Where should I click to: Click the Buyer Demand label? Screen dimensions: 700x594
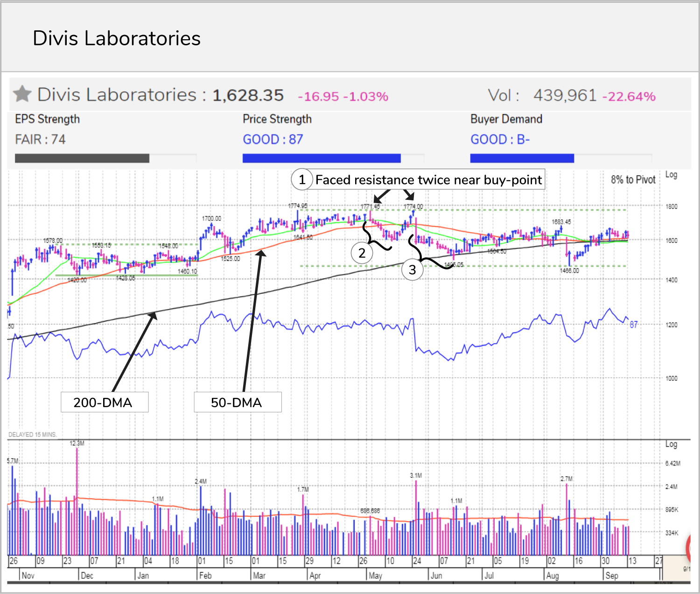[x=506, y=119]
